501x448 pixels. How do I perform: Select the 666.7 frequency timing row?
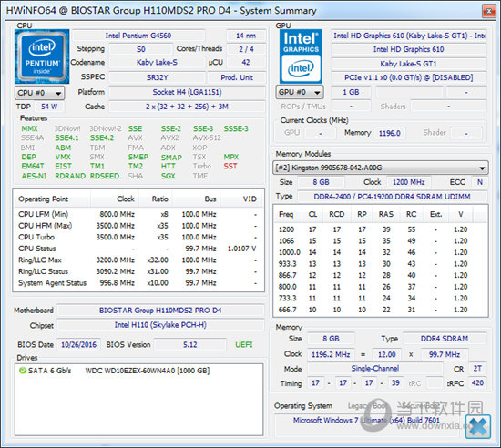click(x=380, y=310)
